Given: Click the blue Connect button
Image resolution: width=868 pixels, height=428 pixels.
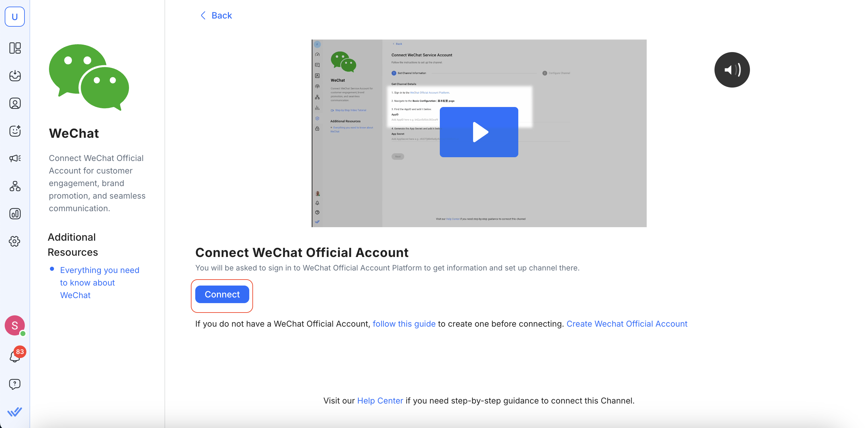Looking at the screenshot, I should [222, 294].
